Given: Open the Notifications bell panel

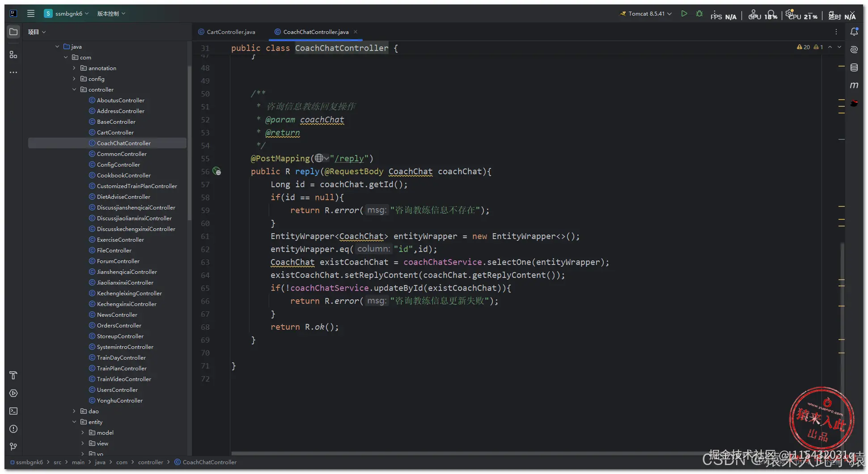Looking at the screenshot, I should (x=854, y=32).
